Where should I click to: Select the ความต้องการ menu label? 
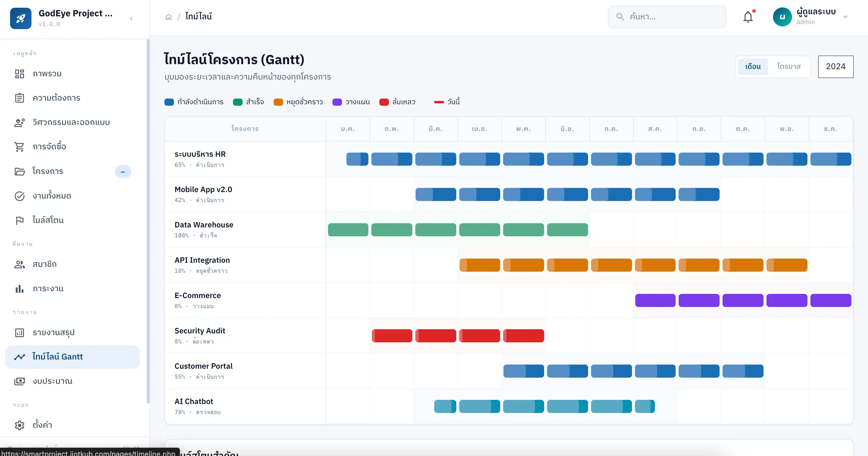click(x=56, y=98)
